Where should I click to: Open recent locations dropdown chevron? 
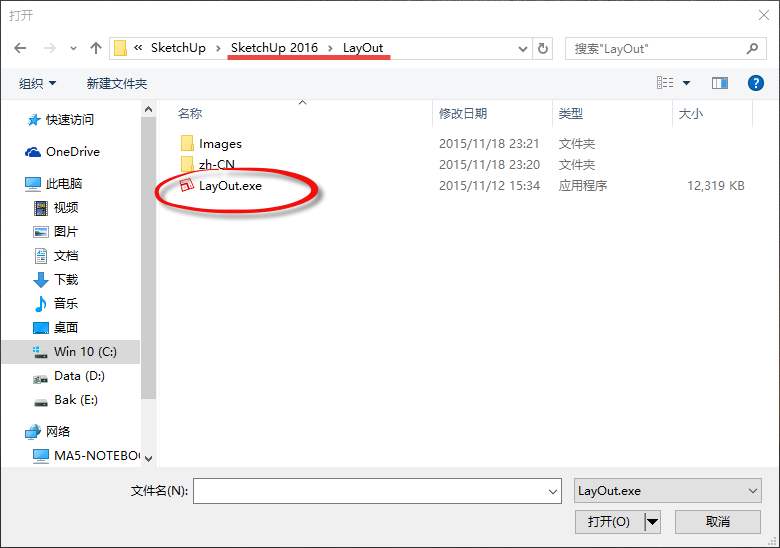(x=74, y=49)
